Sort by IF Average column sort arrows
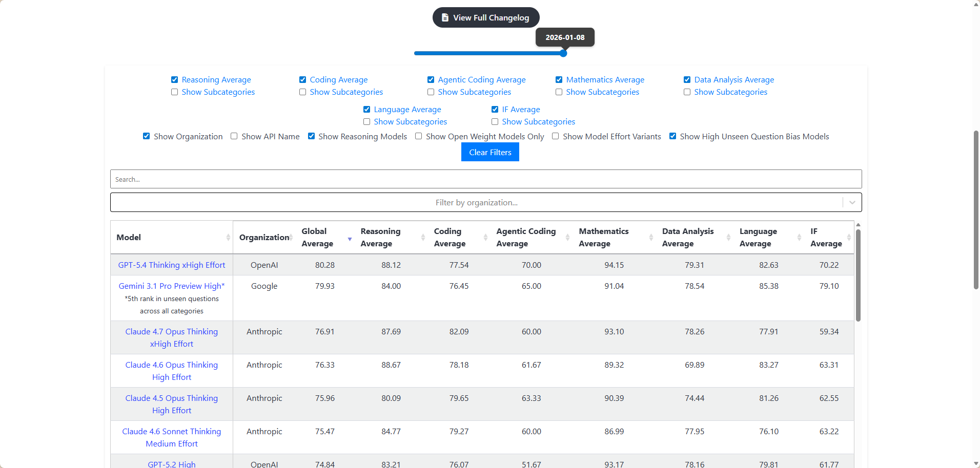 849,238
